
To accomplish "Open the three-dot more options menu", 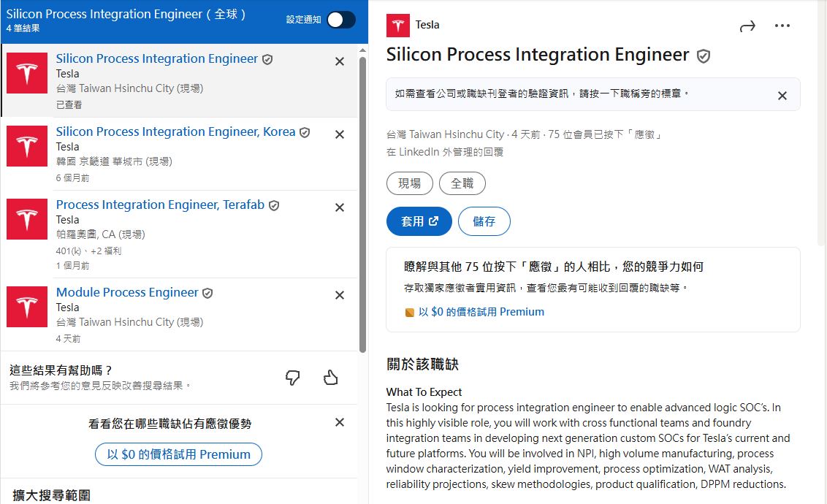I will point(782,26).
